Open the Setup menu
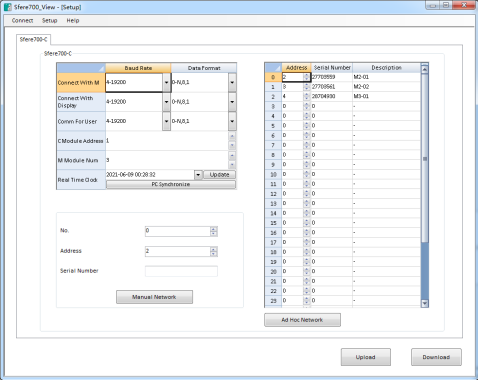Viewport: 479px width, 381px height. (x=50, y=20)
